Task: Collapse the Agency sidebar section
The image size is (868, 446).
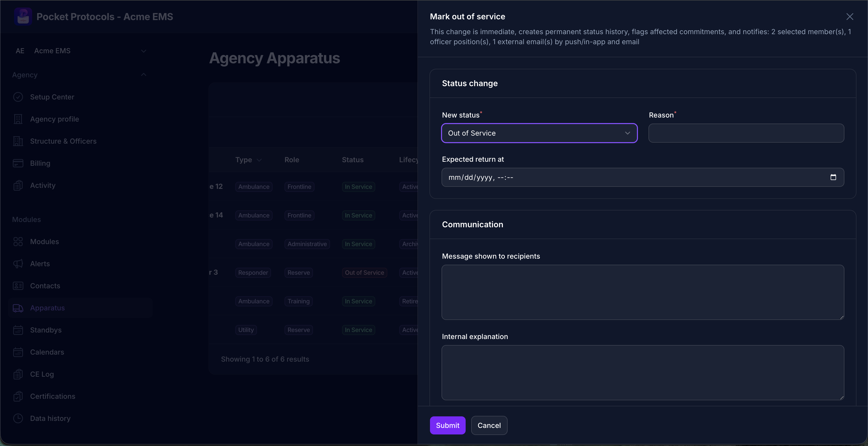Action: [144, 75]
